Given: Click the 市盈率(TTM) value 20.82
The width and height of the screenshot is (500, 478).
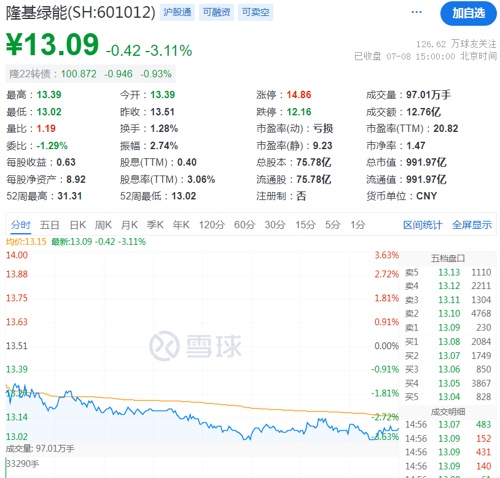Looking at the screenshot, I should click(446, 129).
